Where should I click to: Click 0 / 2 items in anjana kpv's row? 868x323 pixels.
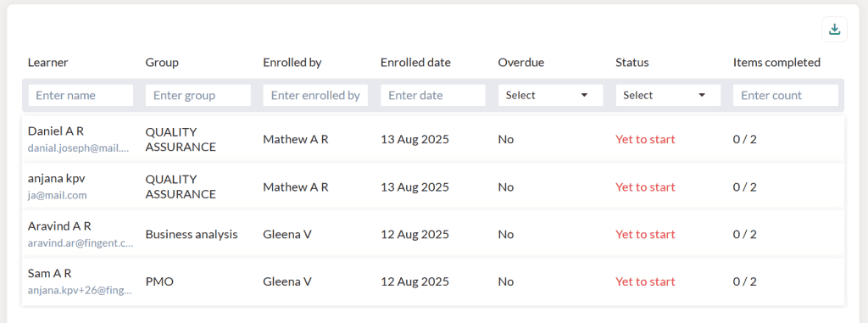tap(744, 187)
